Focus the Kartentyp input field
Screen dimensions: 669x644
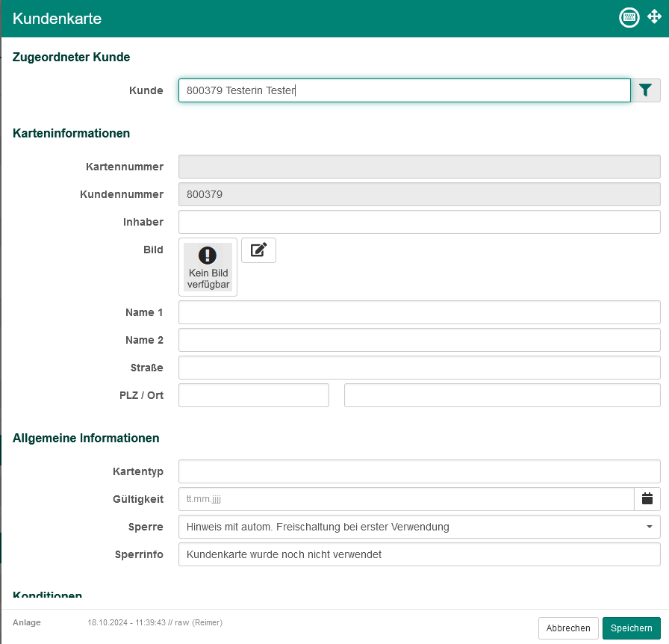[x=419, y=471]
